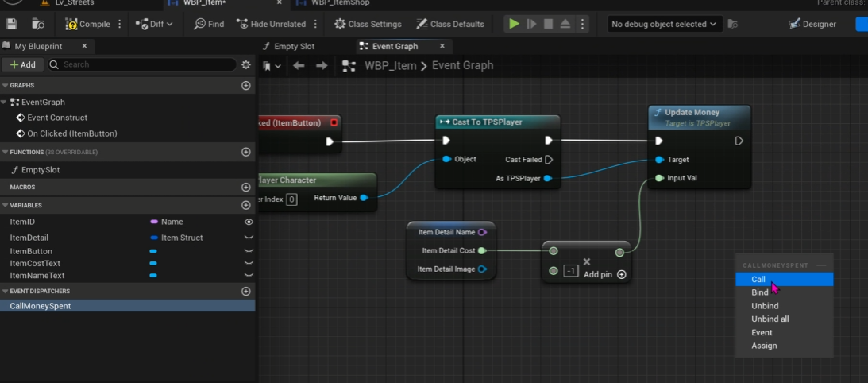
Task: Click the Cast Failed output pin
Action: pyautogui.click(x=549, y=160)
